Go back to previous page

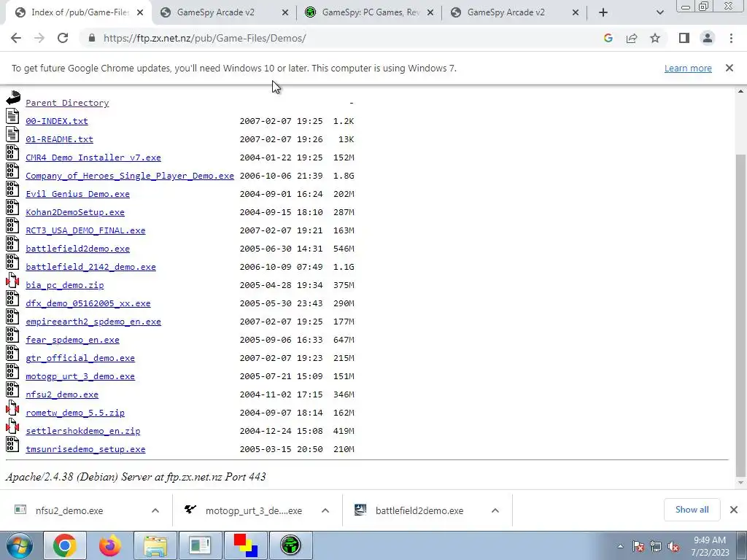pos(16,38)
